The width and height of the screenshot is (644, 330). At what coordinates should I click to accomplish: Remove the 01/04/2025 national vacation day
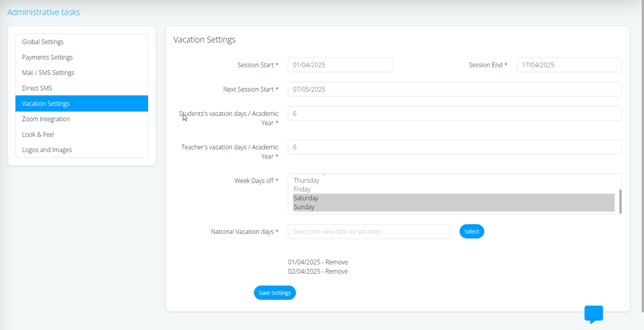pyautogui.click(x=336, y=262)
